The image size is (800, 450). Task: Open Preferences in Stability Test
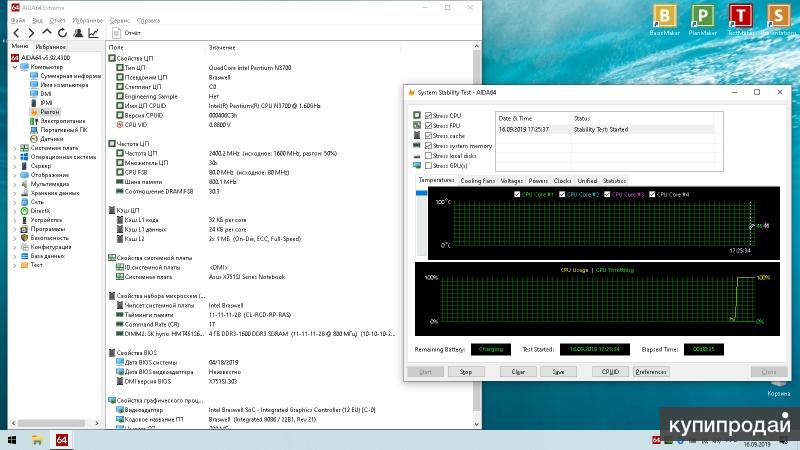651,372
